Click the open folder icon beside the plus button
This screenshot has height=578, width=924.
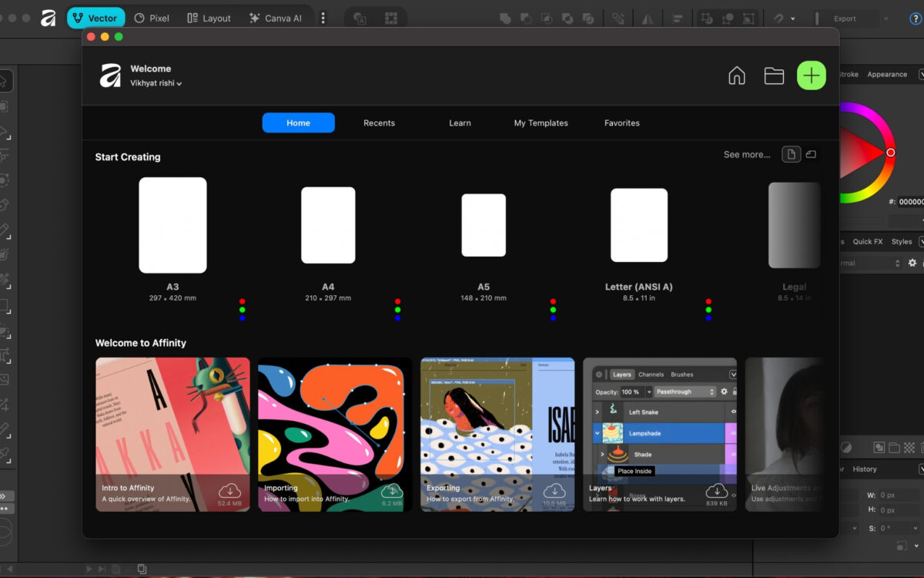coord(774,76)
